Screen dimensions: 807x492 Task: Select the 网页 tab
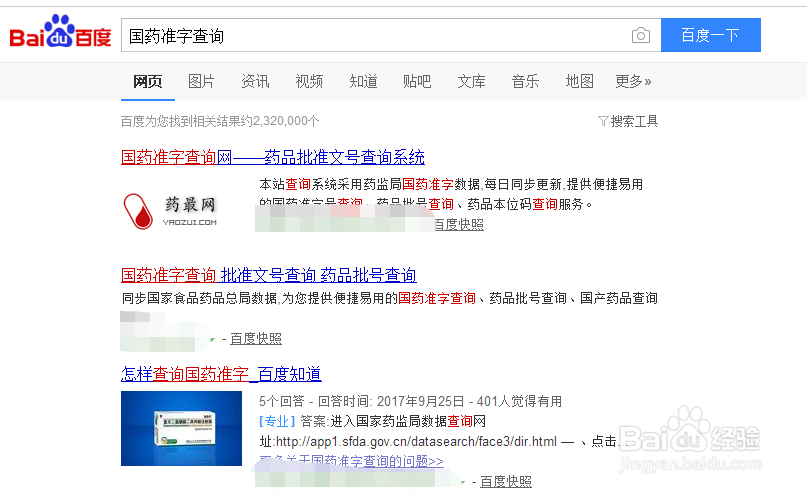pos(148,81)
